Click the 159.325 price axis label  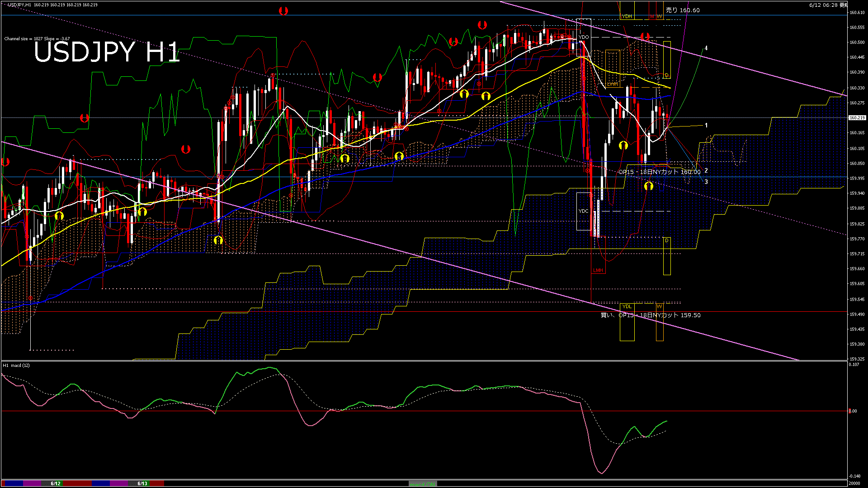(x=857, y=359)
